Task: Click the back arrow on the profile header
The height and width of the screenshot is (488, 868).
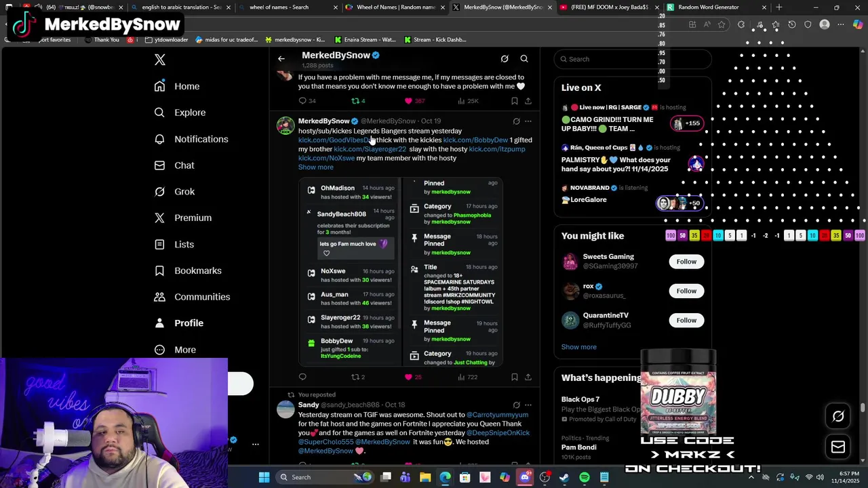Action: point(281,59)
